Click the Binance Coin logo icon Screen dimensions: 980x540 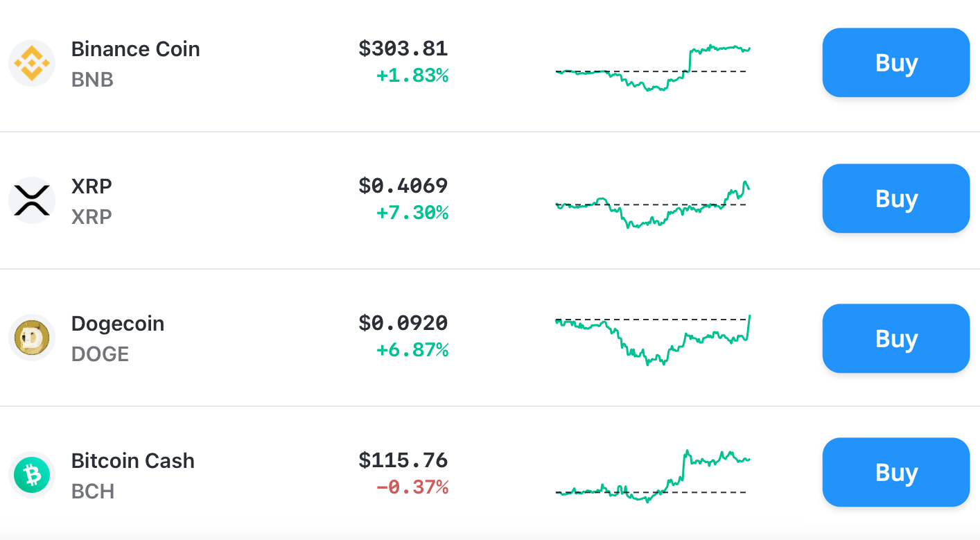(31, 63)
